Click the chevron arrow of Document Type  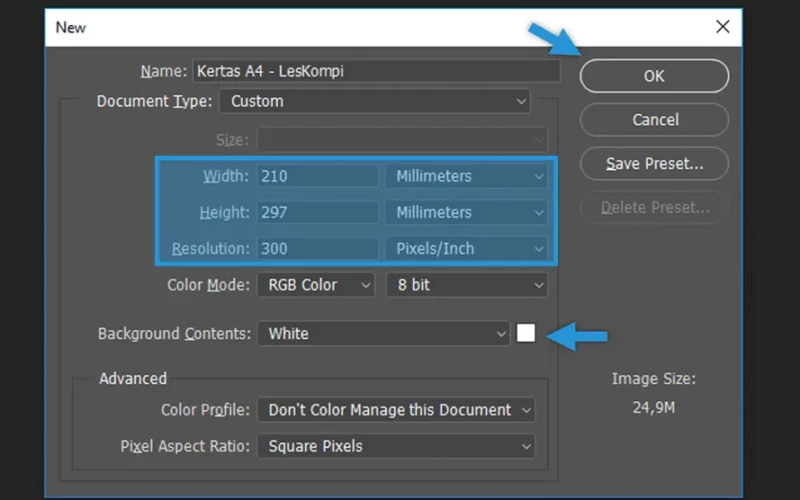tap(521, 102)
